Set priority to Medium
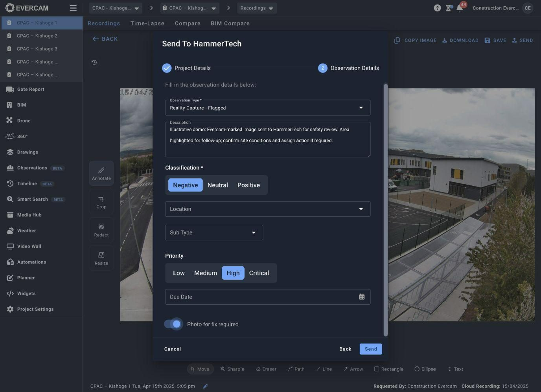 [205, 273]
